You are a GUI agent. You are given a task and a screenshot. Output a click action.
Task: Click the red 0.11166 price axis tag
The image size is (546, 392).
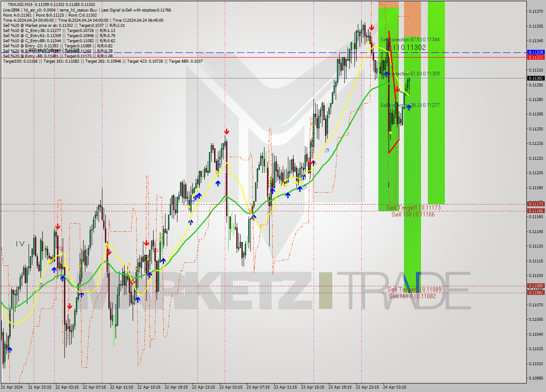535,210
